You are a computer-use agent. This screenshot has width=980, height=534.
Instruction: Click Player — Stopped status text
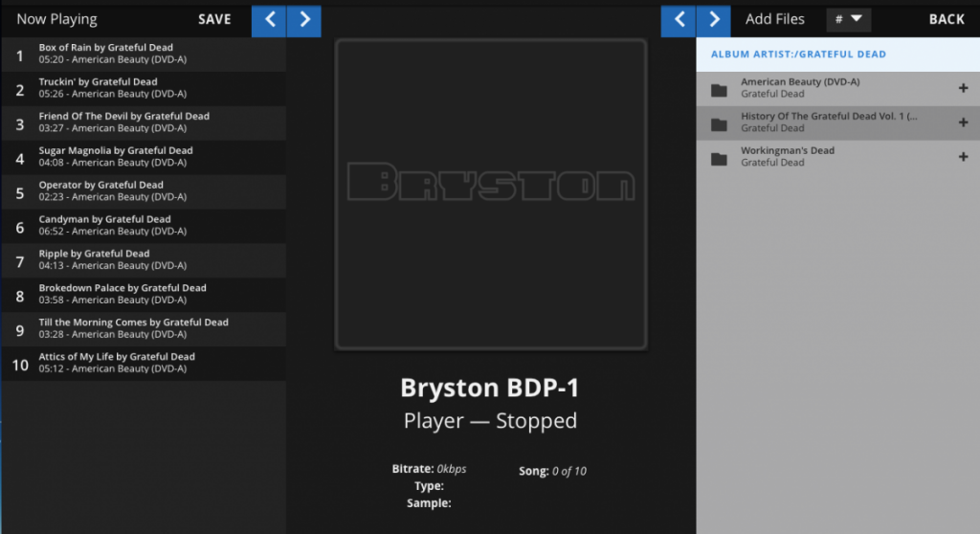coord(490,421)
